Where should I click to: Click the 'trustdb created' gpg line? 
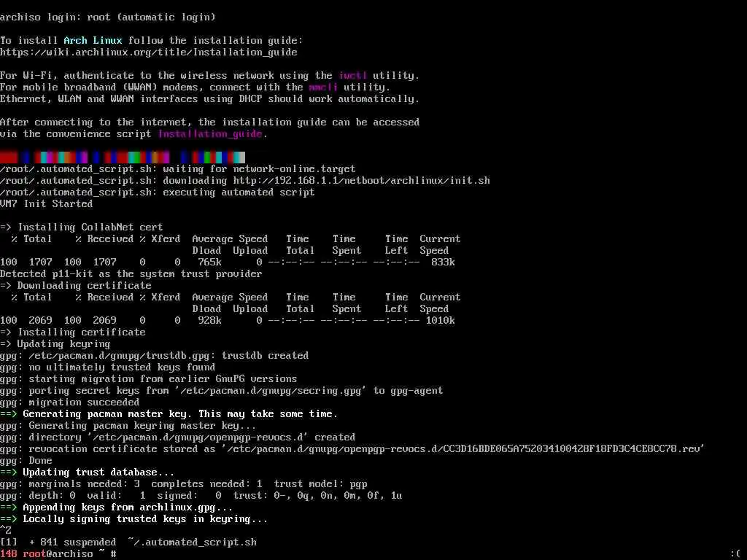click(155, 356)
